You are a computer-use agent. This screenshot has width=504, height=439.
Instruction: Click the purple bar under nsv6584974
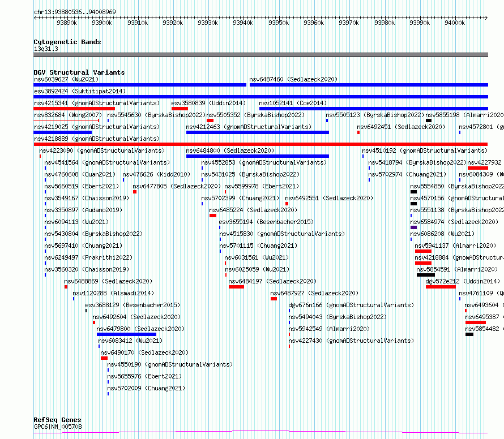click(414, 227)
